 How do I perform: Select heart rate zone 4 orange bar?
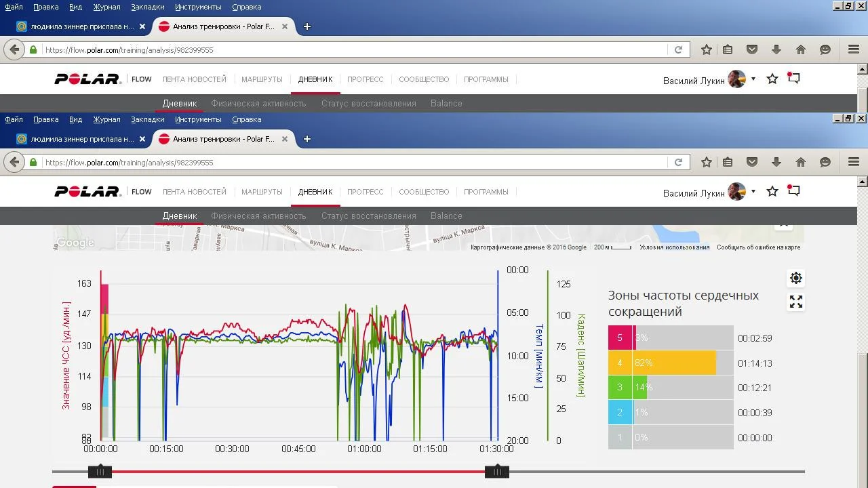671,363
